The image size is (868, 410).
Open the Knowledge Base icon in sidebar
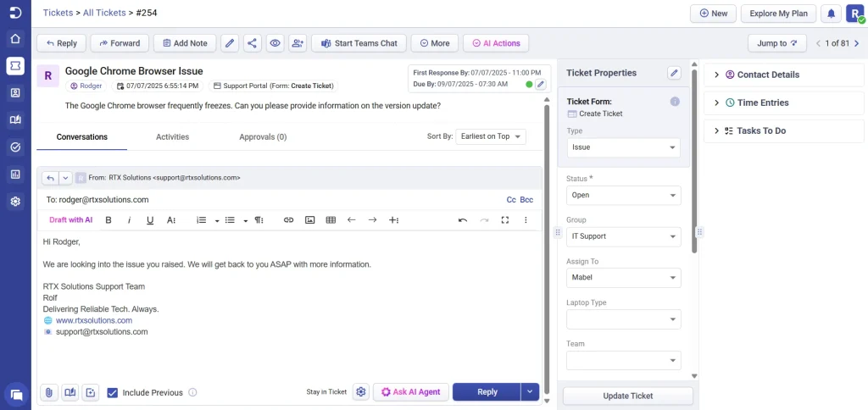pos(15,120)
